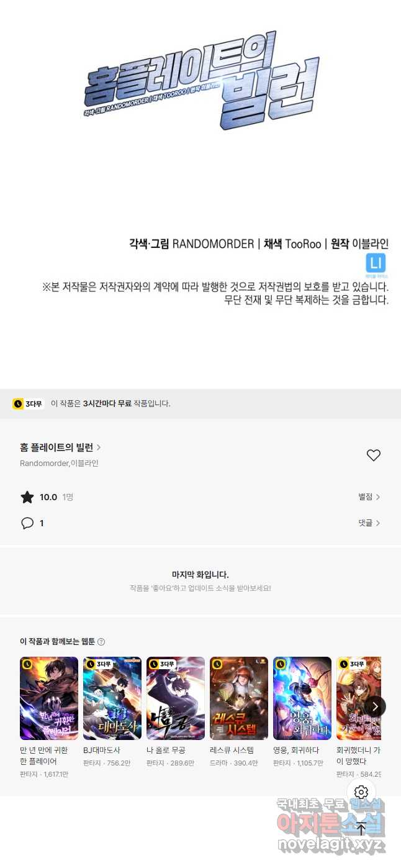Click the black star rating icon

click(x=27, y=497)
